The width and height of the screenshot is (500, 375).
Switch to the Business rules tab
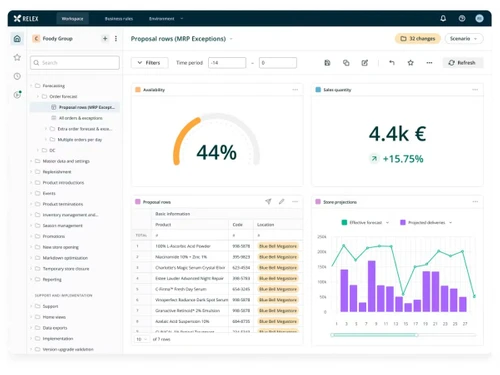tap(119, 19)
